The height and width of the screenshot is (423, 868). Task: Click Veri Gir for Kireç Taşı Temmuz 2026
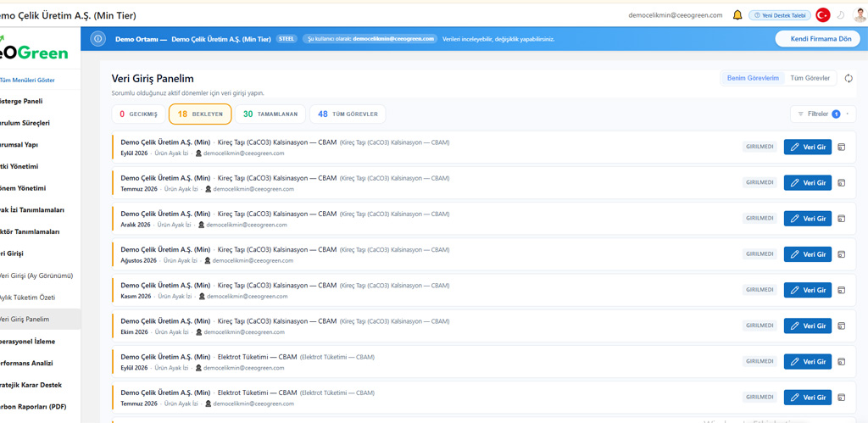click(x=808, y=183)
